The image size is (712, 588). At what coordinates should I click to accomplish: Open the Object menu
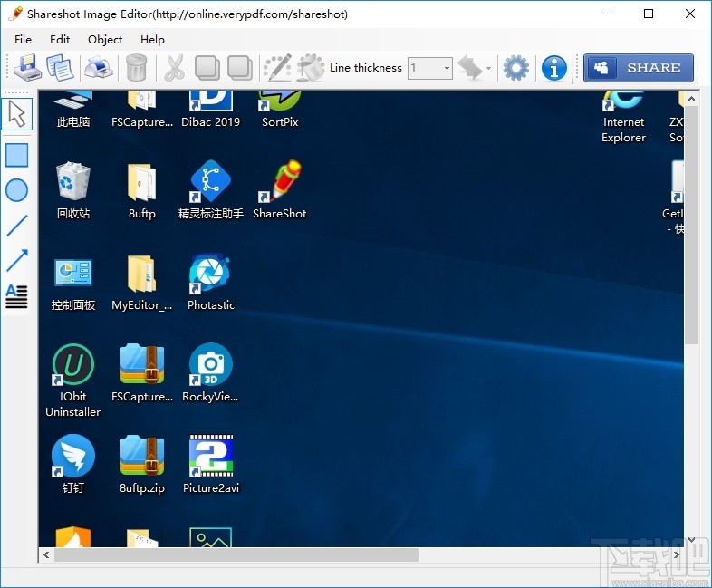[x=105, y=39]
